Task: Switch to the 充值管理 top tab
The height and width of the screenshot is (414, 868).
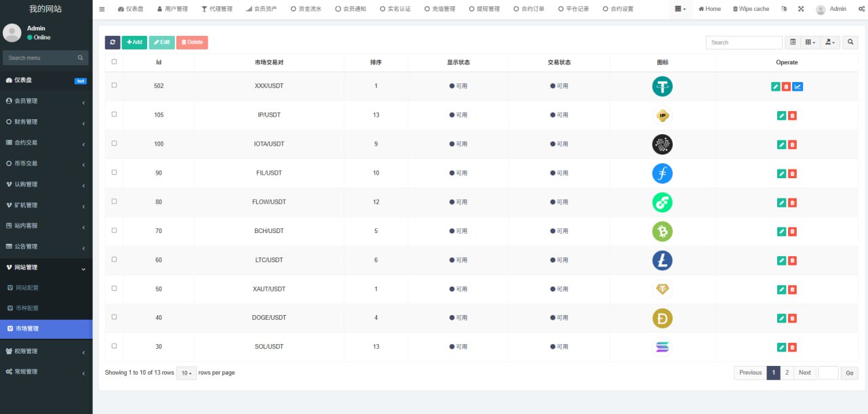Action: [x=439, y=9]
